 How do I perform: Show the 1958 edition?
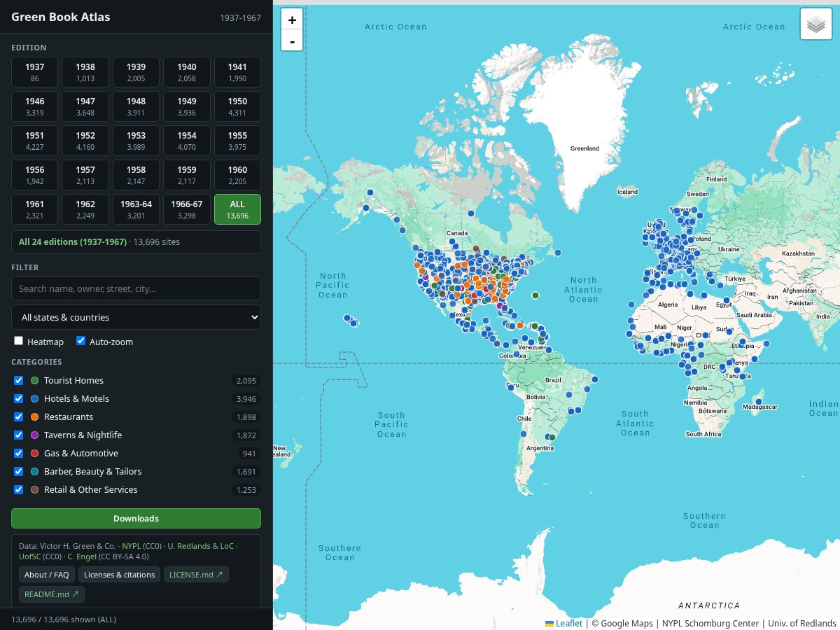136,175
